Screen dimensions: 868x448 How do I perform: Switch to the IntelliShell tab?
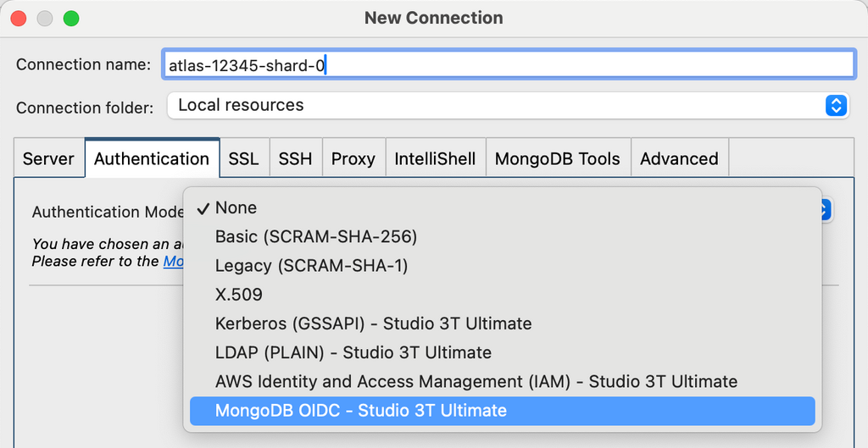[x=435, y=158]
